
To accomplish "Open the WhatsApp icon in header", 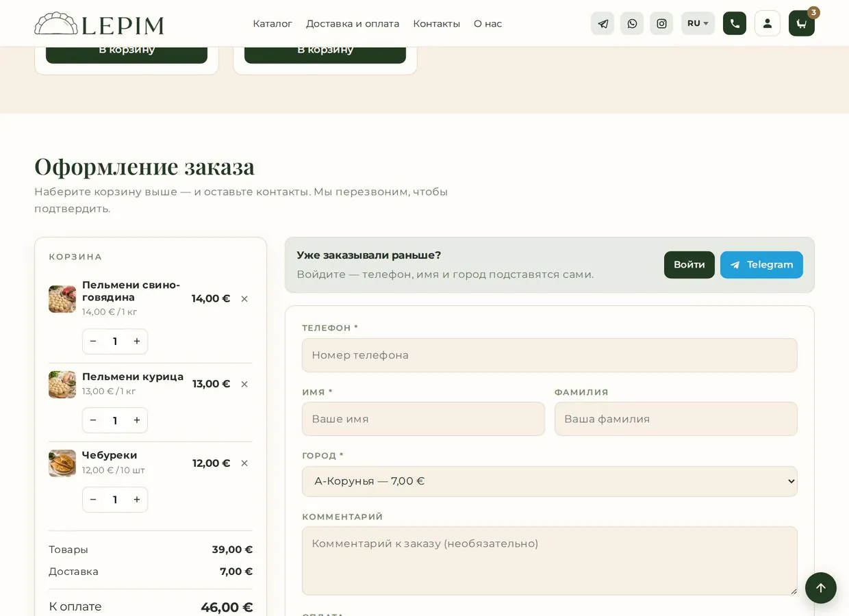I will click(632, 23).
